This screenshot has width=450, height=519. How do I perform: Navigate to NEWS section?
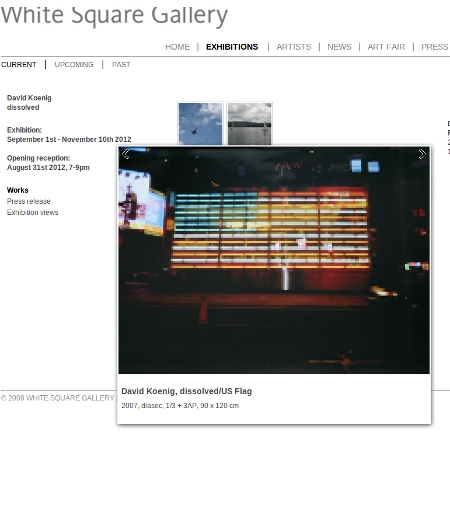tap(339, 47)
